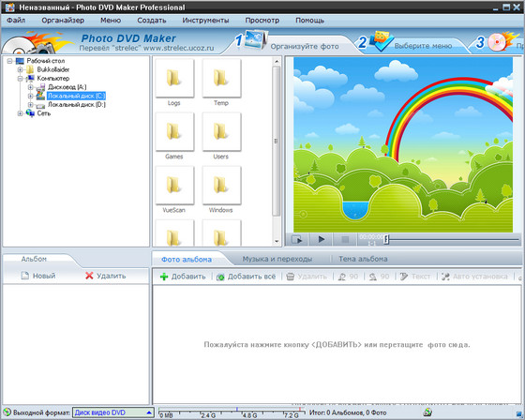525x420 pixels.
Task: Click the Рабочий стол desktop icon
Action: [x=20, y=61]
